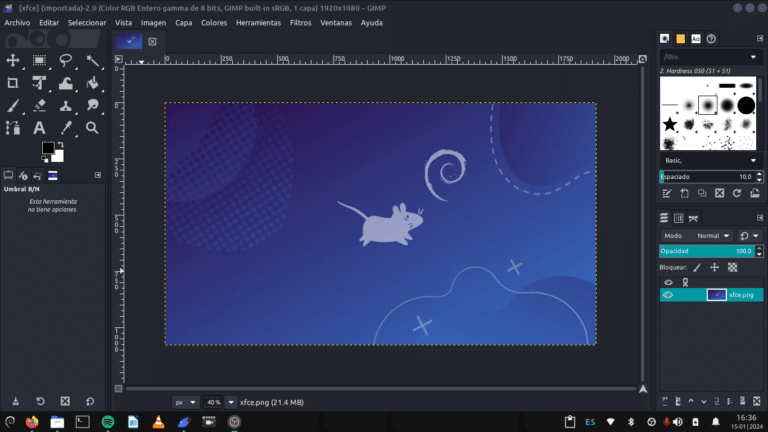Refresh the brushes list
Viewport: 768px width, 432px height.
[737, 193]
